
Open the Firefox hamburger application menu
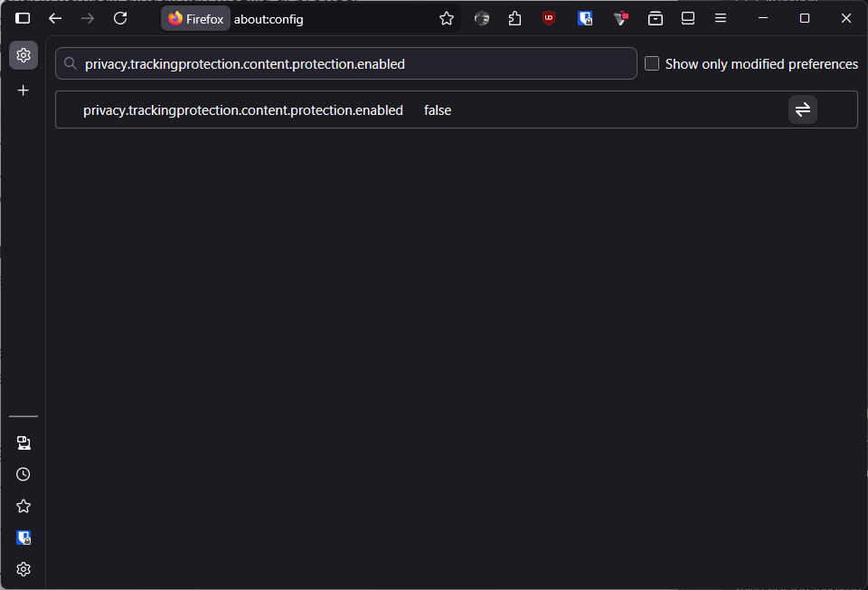point(721,19)
